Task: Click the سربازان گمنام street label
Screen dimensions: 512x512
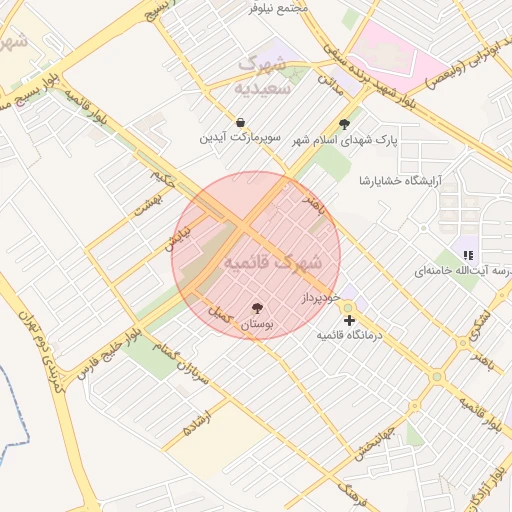Action: coord(181,363)
